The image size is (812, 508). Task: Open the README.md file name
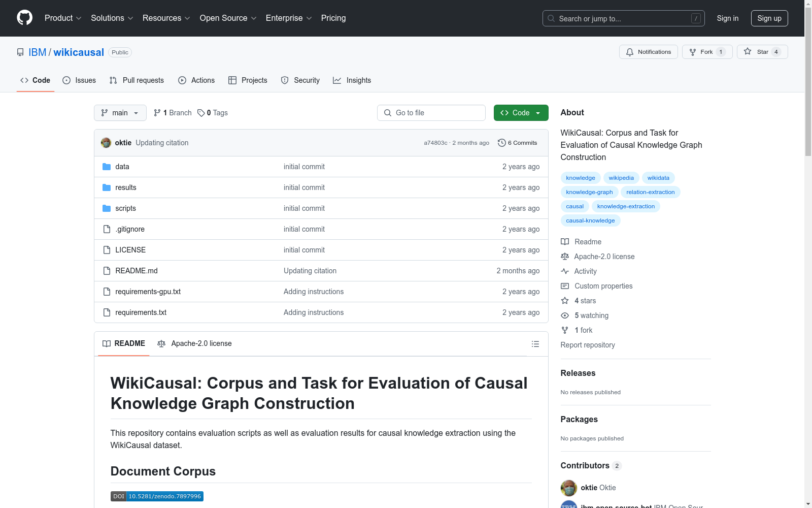pos(137,271)
